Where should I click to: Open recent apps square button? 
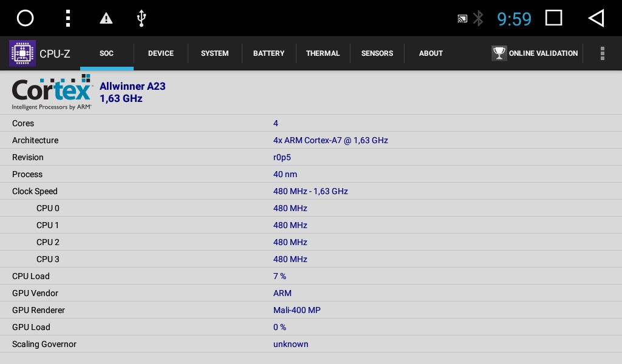[554, 18]
